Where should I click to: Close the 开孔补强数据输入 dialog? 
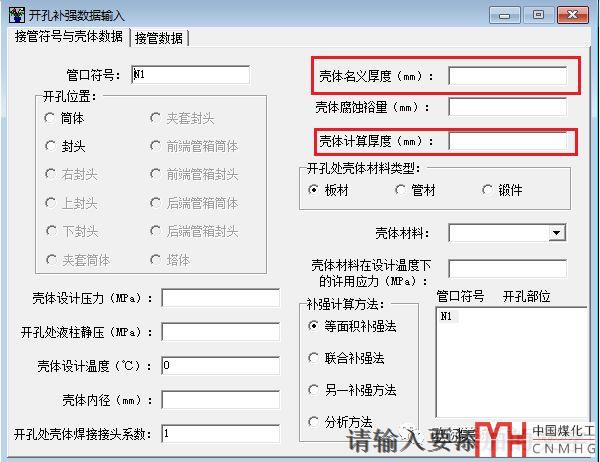[x=572, y=15]
